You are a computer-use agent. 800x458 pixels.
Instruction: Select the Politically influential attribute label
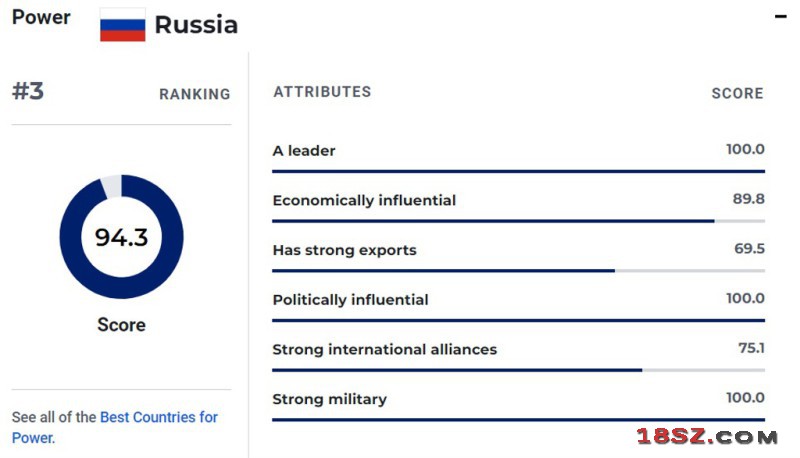point(351,300)
